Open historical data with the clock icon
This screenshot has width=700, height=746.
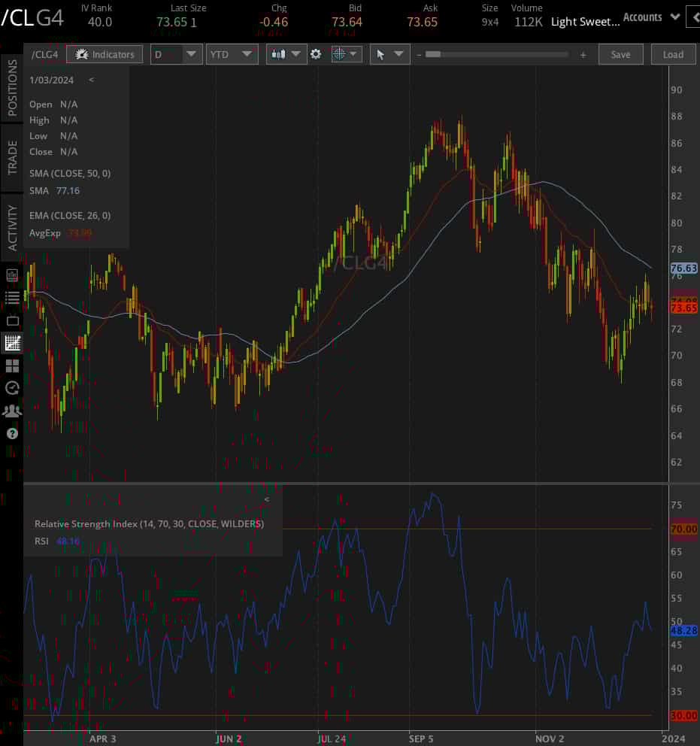(x=11, y=388)
